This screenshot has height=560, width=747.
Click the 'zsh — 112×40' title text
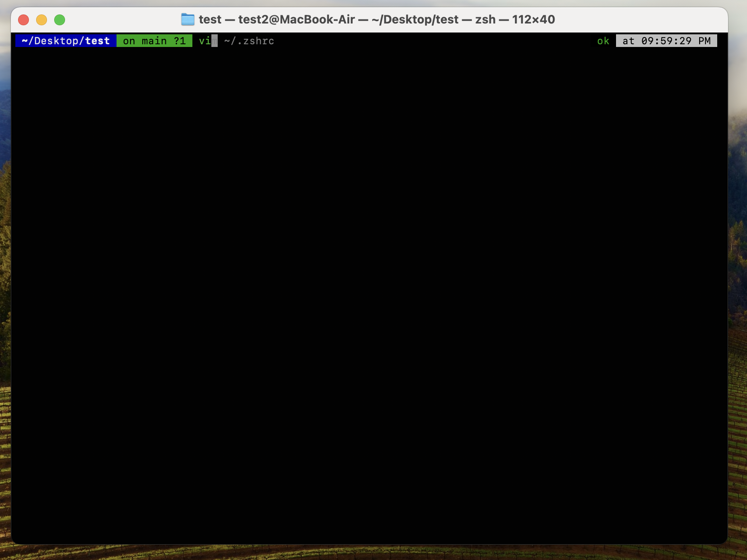point(515,19)
